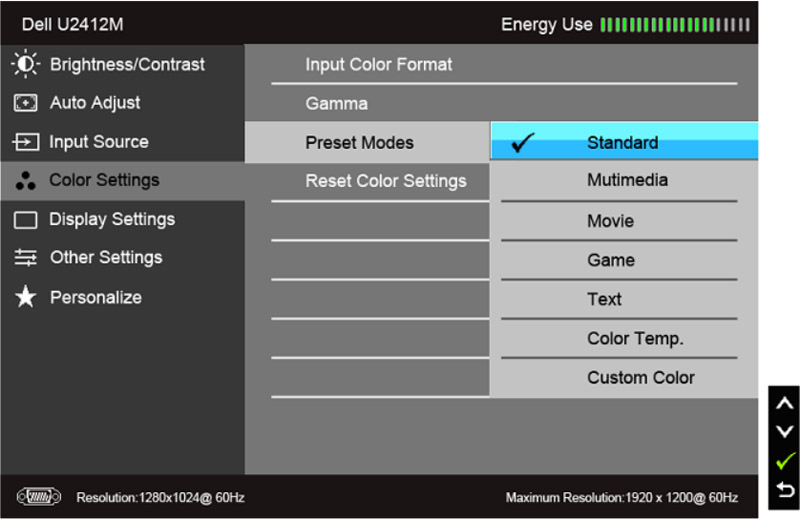Open Brightness/Contrast menu

[x=123, y=64]
